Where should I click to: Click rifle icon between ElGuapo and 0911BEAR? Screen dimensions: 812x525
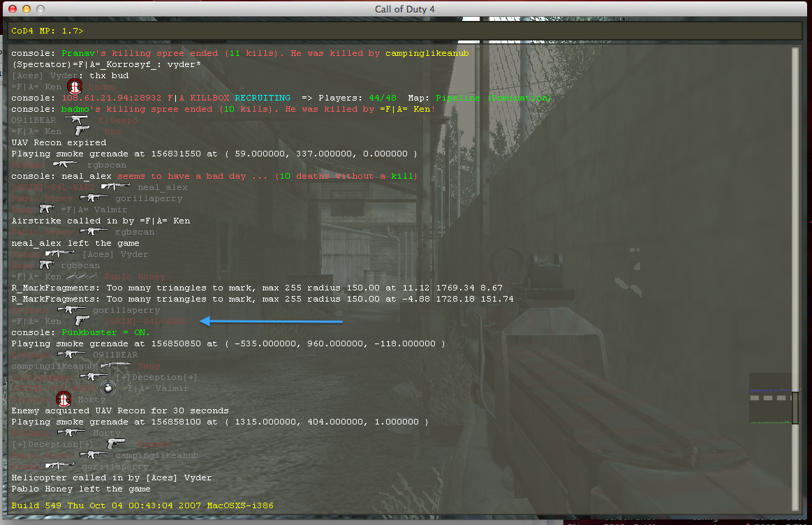[71, 354]
